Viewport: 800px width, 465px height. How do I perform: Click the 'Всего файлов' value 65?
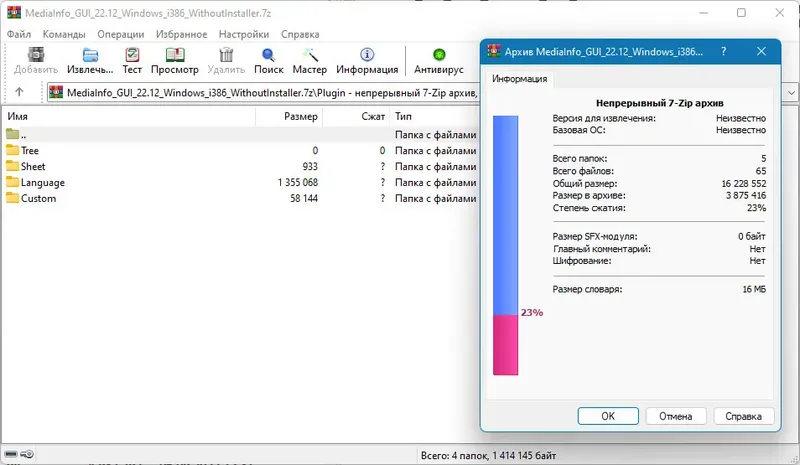pyautogui.click(x=761, y=171)
